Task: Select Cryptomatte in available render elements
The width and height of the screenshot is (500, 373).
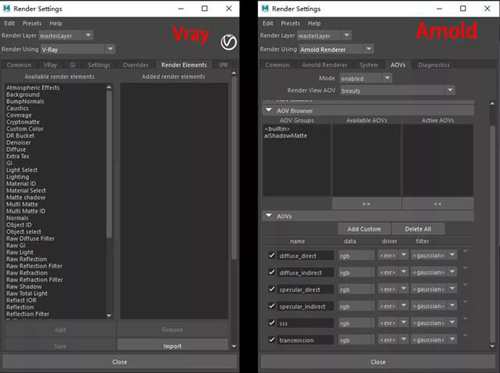Action: pos(23,122)
